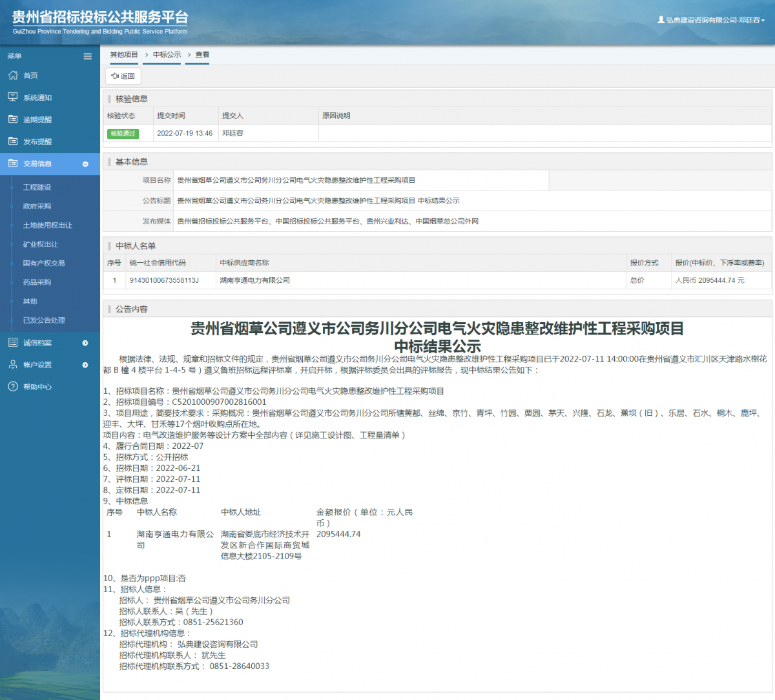
Task: Click the user avatar icon in header
Action: pyautogui.click(x=661, y=20)
